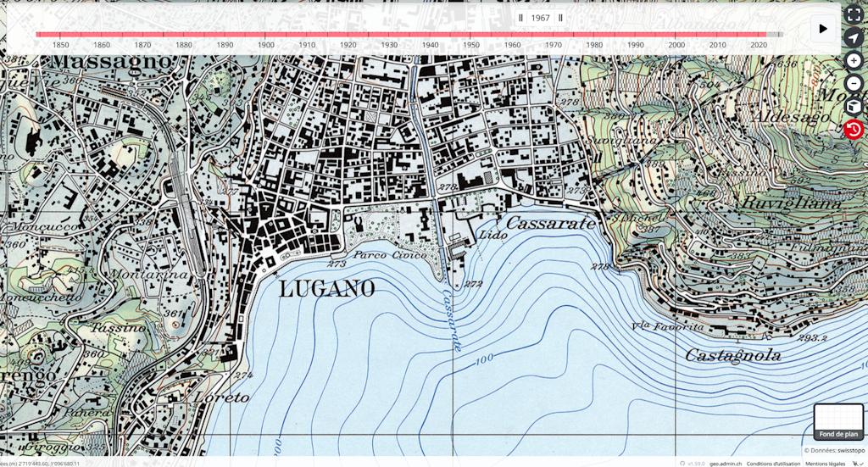Screen dimensions: 868x467
Task: Jump to year 1900 on timeline
Action: click(x=266, y=35)
